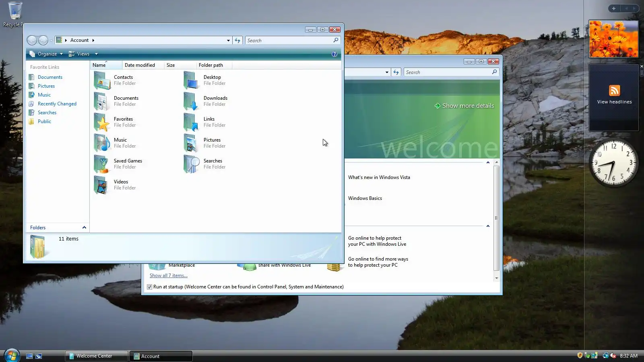Open the Searches folder icon in file list

click(192, 164)
